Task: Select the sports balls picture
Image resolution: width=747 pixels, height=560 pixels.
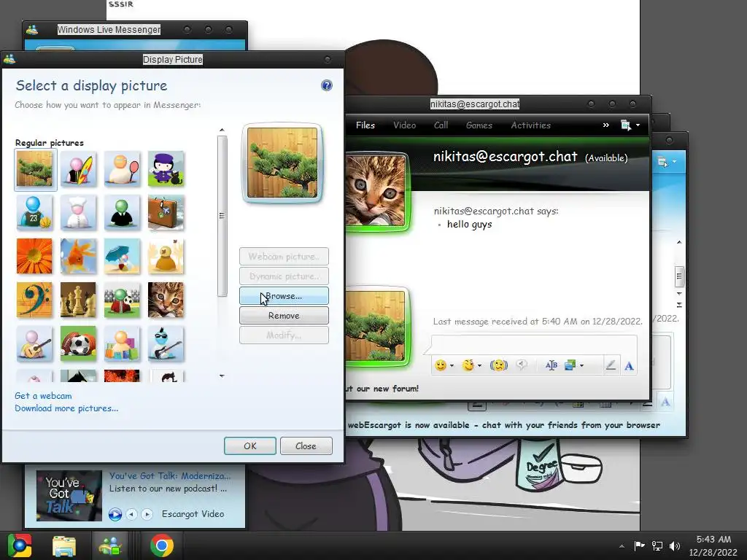Action: click(78, 344)
